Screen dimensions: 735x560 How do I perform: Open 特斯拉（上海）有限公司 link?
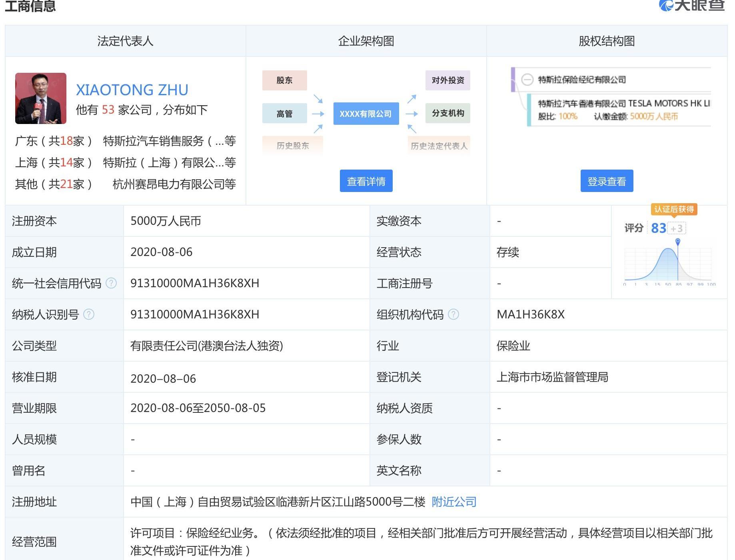pyautogui.click(x=170, y=162)
